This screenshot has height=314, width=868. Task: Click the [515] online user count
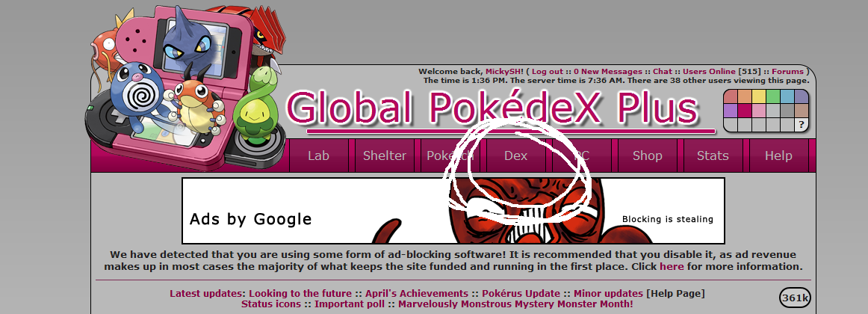click(749, 72)
